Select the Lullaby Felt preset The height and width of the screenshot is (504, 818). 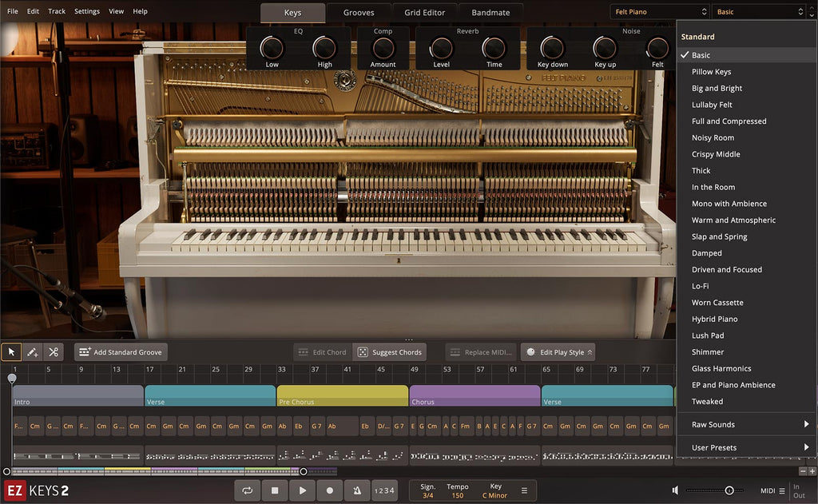coord(747,105)
